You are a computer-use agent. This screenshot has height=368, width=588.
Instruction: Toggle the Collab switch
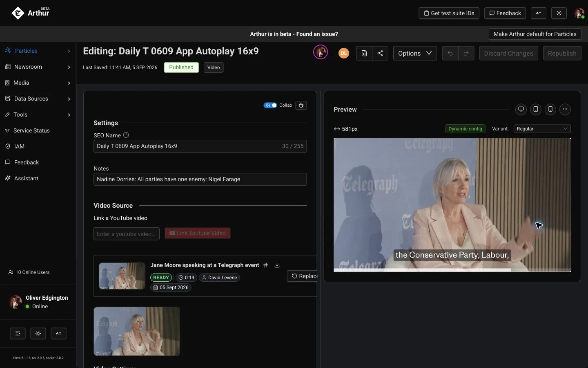270,105
